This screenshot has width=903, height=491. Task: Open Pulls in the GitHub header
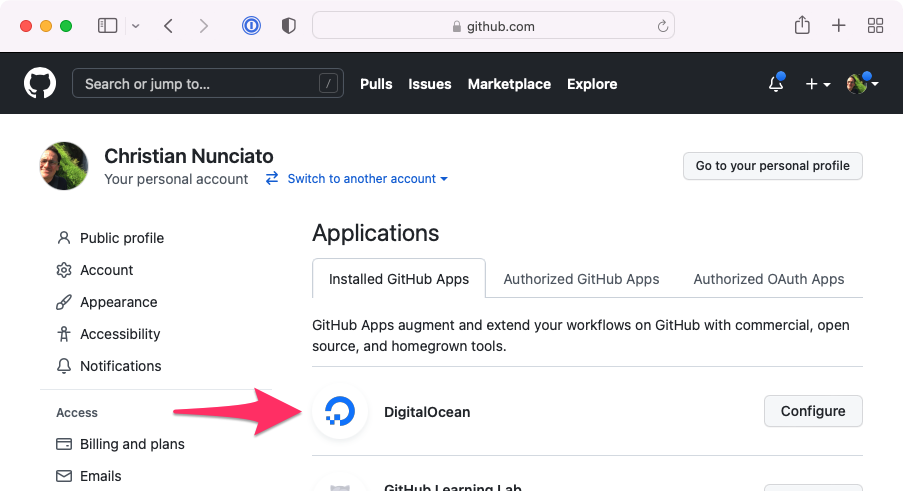[376, 84]
